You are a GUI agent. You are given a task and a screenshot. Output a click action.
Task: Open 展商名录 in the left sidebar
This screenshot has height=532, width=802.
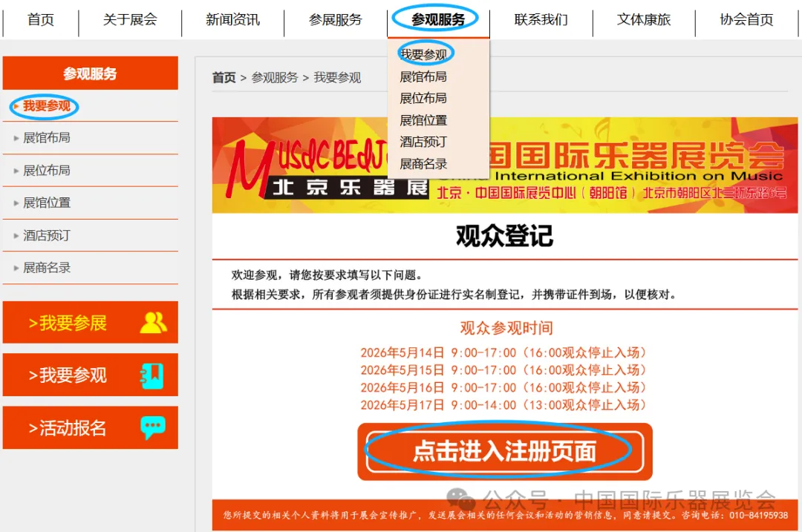pos(47,268)
